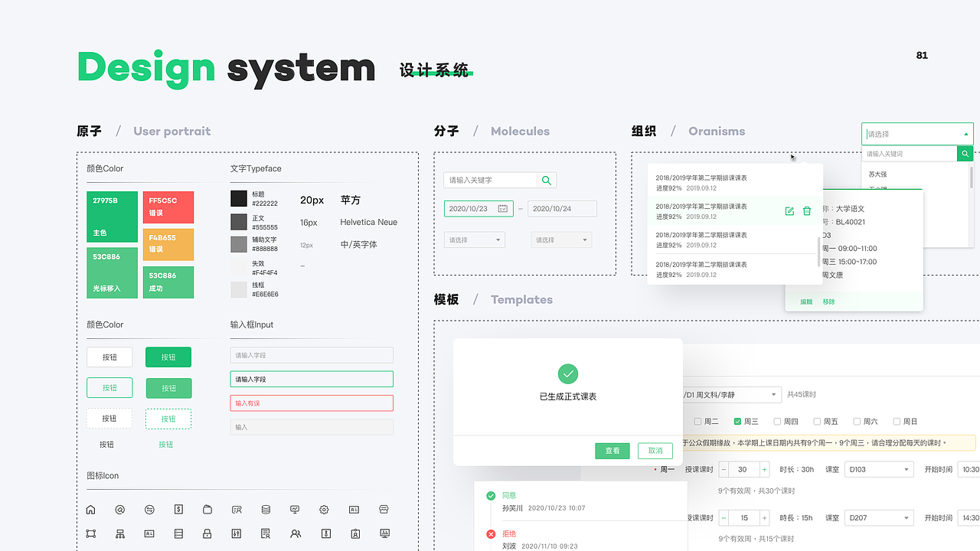Uncheck the 周三 checkbox
This screenshot has width=980, height=551.
pyautogui.click(x=738, y=421)
